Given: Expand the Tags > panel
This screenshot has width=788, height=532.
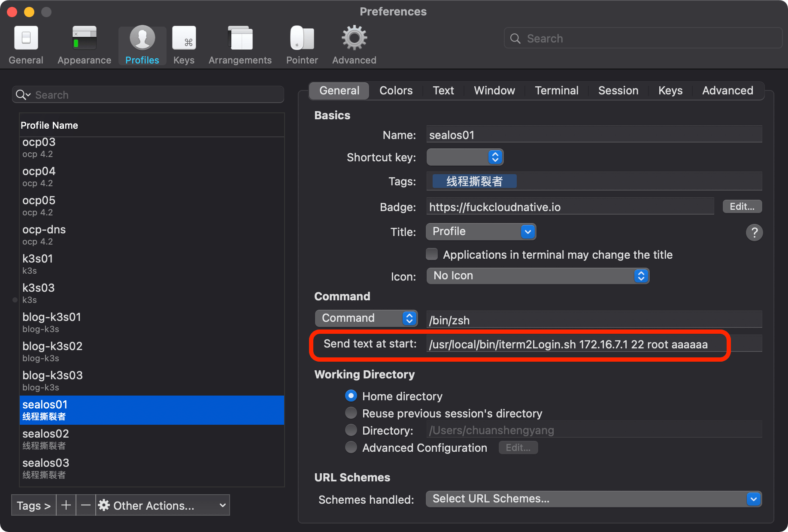Looking at the screenshot, I should (x=33, y=505).
